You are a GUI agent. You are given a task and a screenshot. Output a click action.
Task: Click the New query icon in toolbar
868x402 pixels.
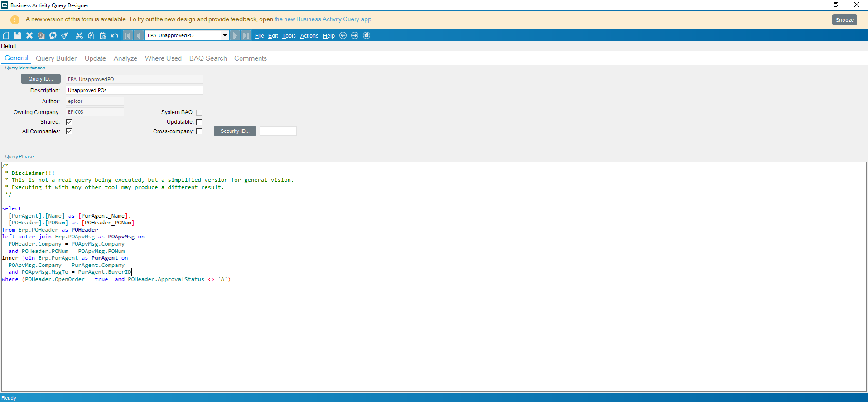6,35
